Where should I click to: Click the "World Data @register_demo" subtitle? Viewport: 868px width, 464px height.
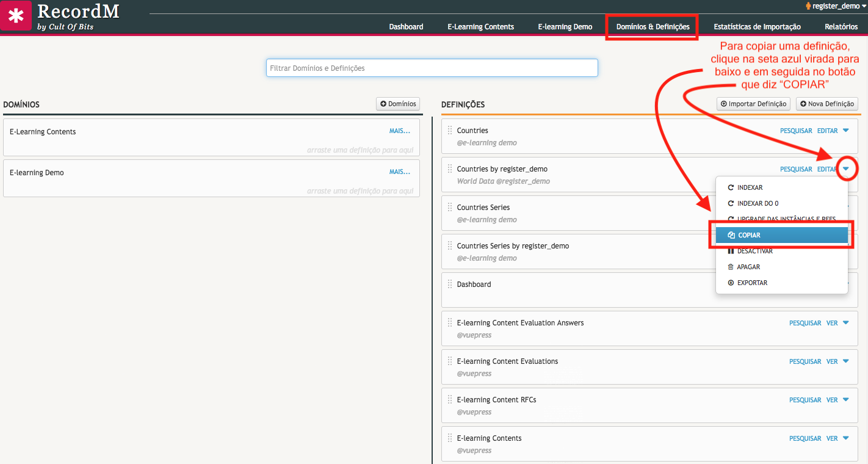point(503,181)
